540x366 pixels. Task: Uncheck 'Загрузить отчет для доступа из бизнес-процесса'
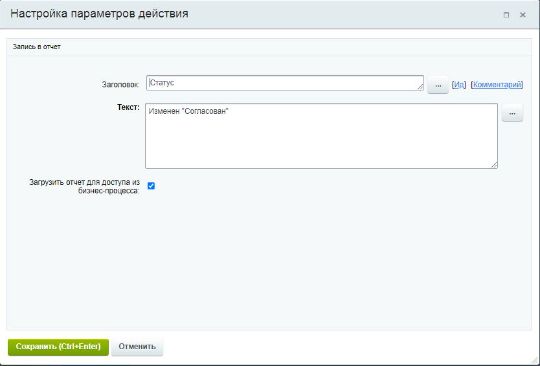(x=151, y=186)
